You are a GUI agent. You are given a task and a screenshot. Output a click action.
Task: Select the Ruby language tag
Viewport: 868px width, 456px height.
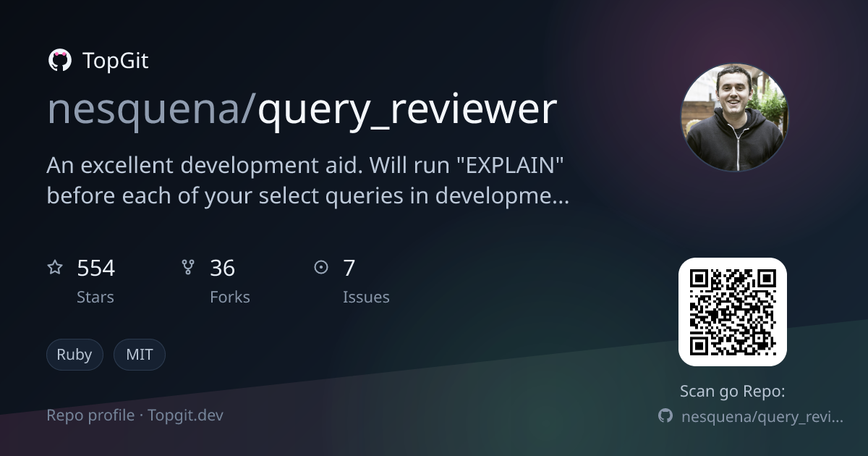(x=75, y=355)
